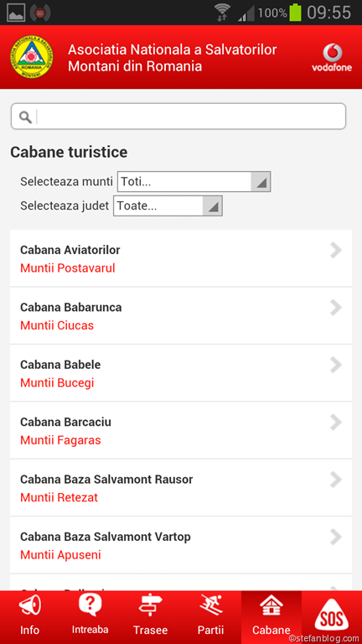Open the Selecteaza munti dropdown
This screenshot has height=644, width=362.
(194, 181)
